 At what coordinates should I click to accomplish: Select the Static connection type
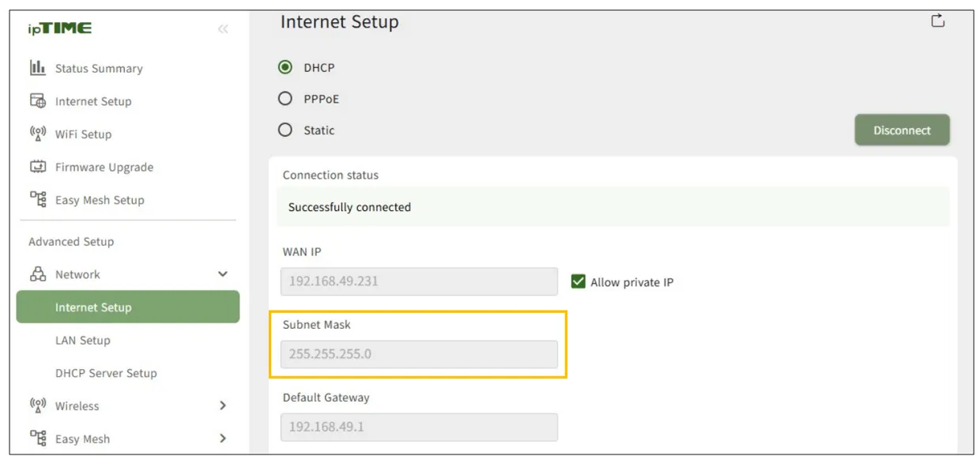[x=285, y=130]
